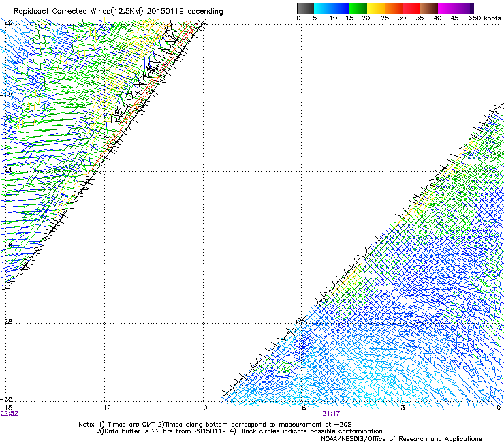Image resolution: width=504 pixels, height=443 pixels.
Task: Click the date text '20150119 ascending'
Action: tap(185, 12)
